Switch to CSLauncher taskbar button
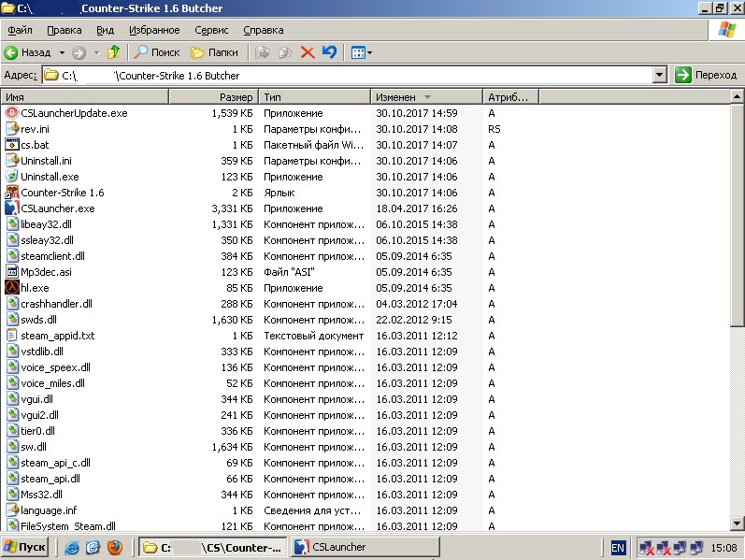Image resolution: width=745 pixels, height=560 pixels. tap(365, 547)
